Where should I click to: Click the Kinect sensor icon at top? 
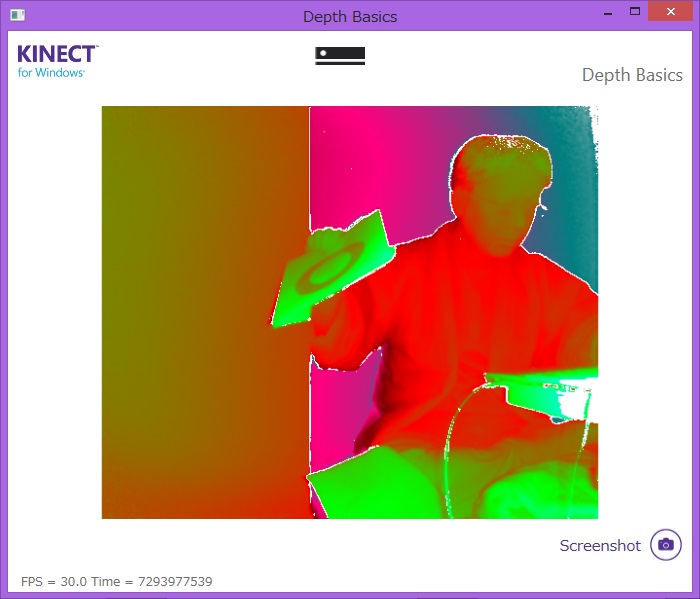[340, 56]
